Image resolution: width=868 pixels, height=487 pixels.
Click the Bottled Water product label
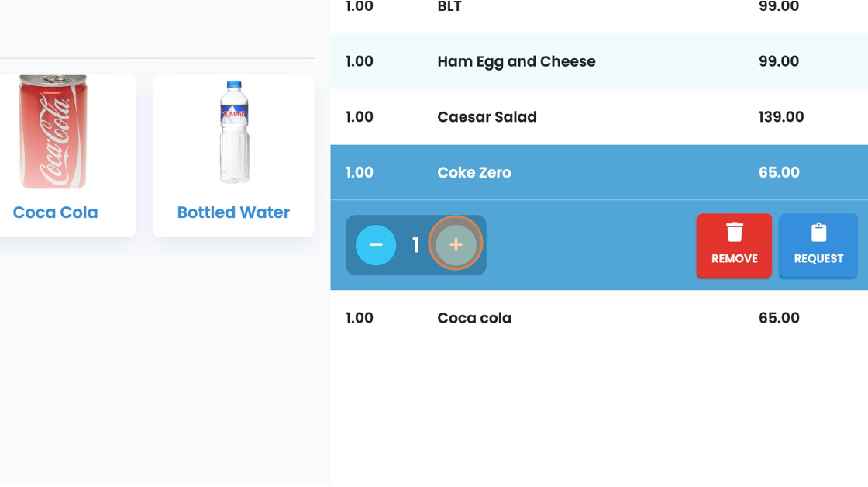tap(233, 212)
